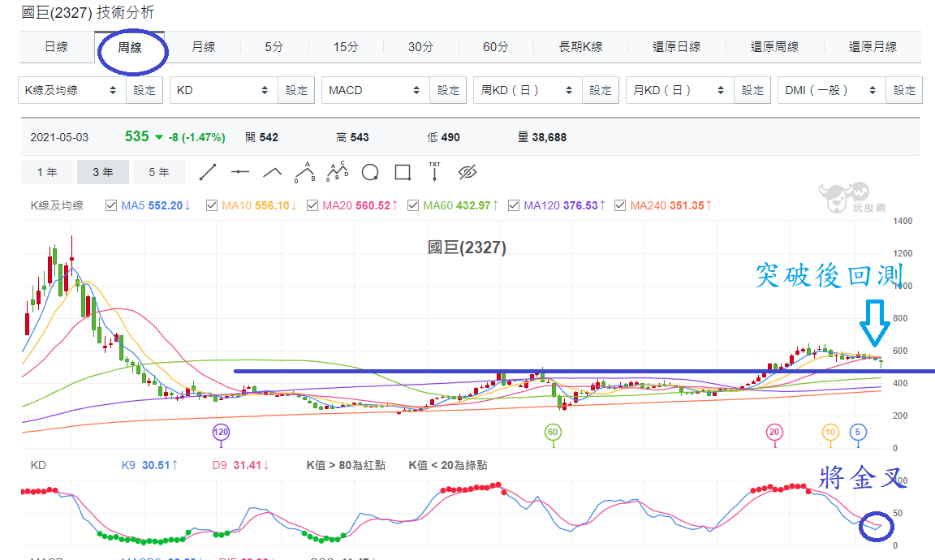Click the MA240 value 351.35
This screenshot has width=935, height=560.
[x=687, y=206]
